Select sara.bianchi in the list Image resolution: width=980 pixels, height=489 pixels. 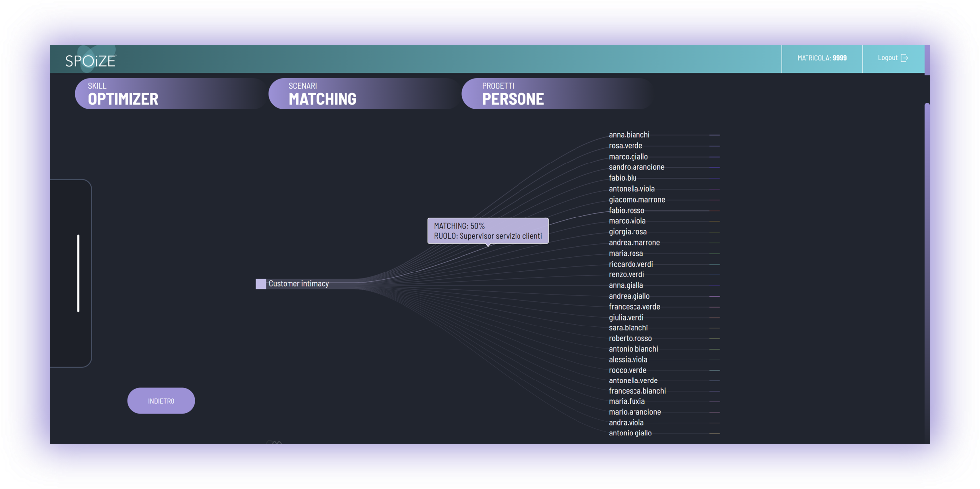628,328
